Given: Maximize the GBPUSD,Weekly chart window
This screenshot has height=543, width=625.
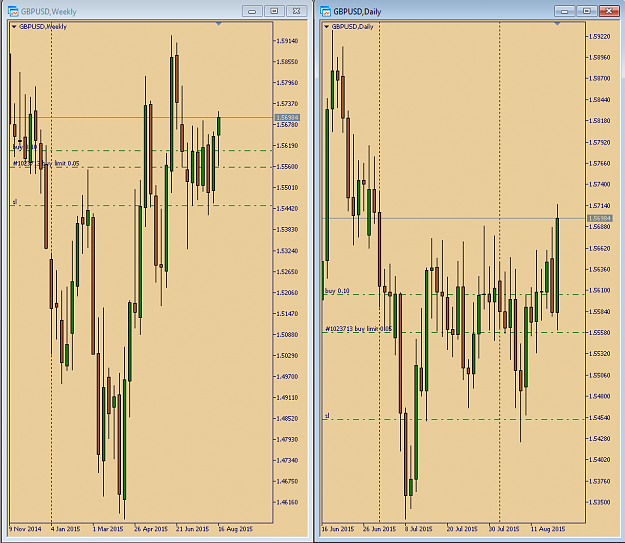Looking at the screenshot, I should click(274, 11).
